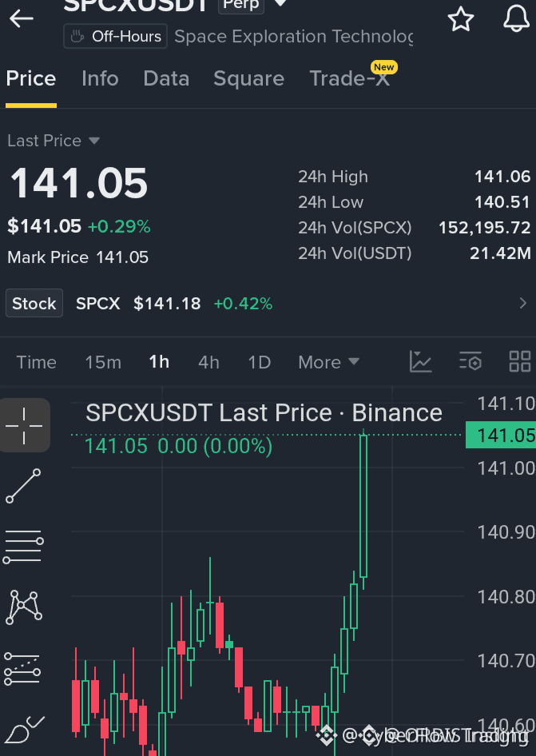Add SPCXUSDT to favorites with the star
Image resolution: width=536 pixels, height=756 pixels.
(x=461, y=19)
